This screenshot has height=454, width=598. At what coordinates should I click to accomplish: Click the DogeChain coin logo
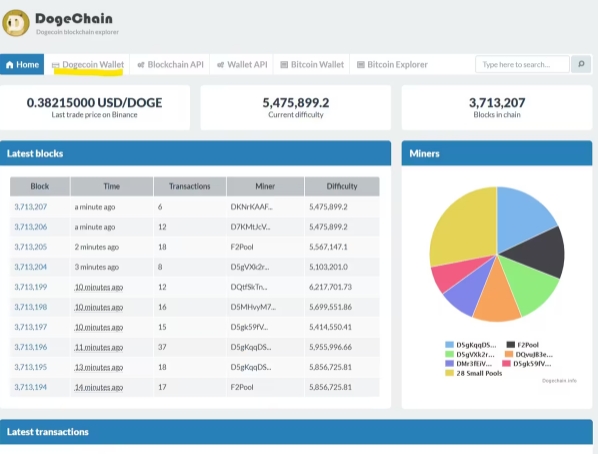pyautogui.click(x=16, y=23)
